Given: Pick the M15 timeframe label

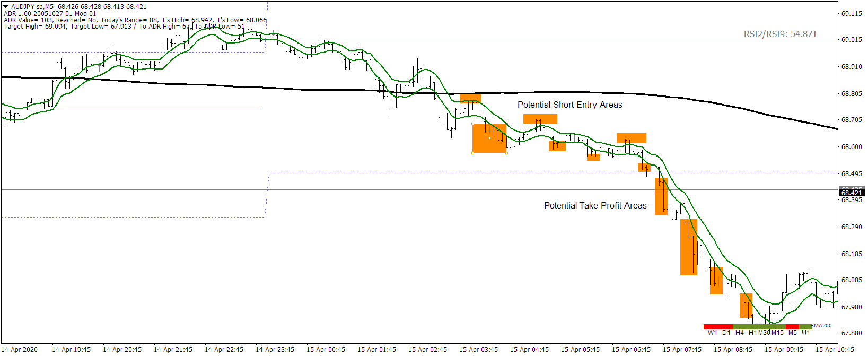Looking at the screenshot, I should 777,333.
